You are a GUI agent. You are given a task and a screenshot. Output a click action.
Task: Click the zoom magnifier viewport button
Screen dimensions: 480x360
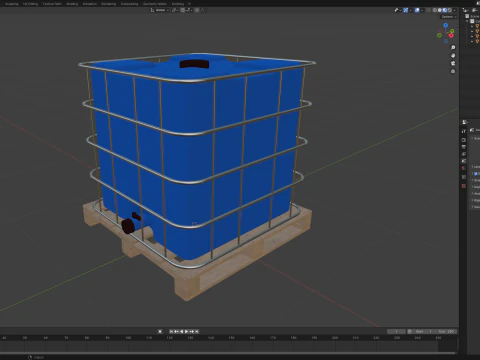(x=453, y=48)
